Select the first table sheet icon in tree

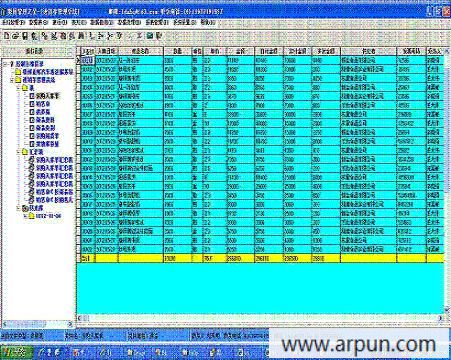point(32,96)
